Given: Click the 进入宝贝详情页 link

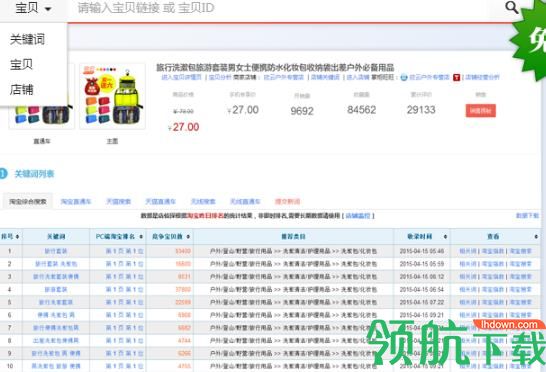Looking at the screenshot, I should (181, 77).
